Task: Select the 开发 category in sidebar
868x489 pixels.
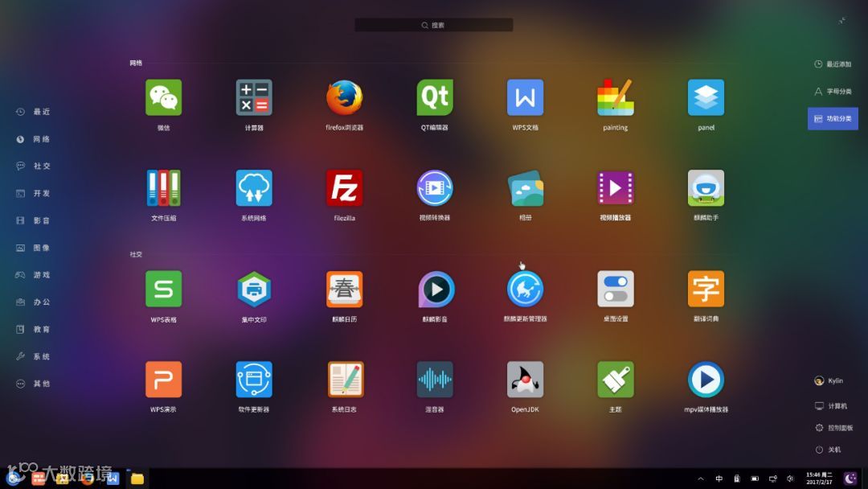Action: pos(33,193)
